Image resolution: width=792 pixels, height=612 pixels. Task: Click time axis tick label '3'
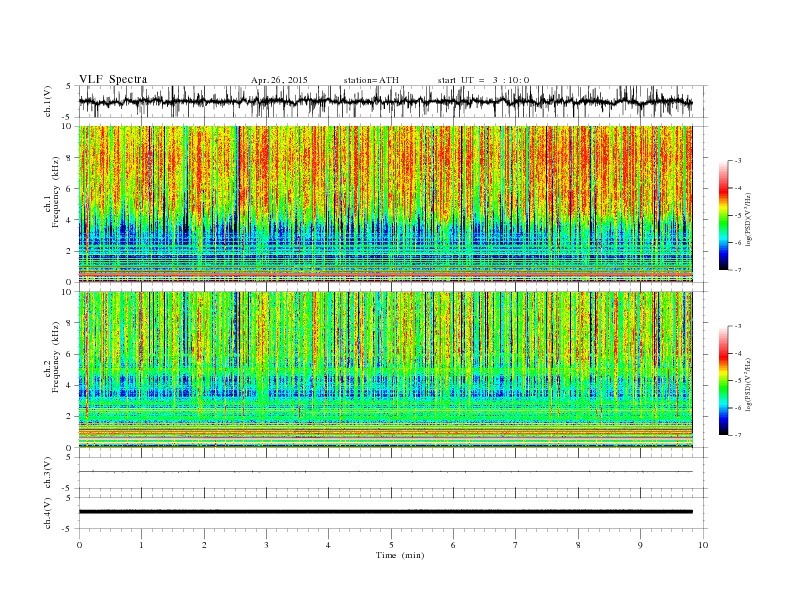(x=266, y=545)
